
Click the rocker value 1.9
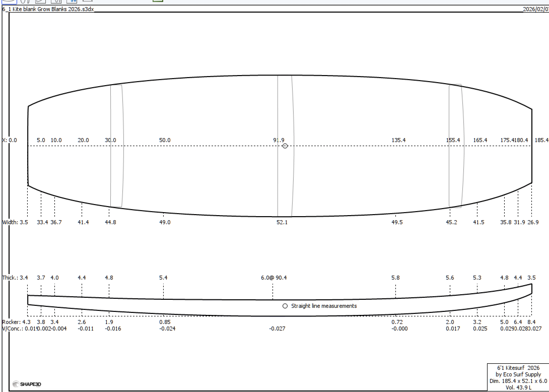109,322
